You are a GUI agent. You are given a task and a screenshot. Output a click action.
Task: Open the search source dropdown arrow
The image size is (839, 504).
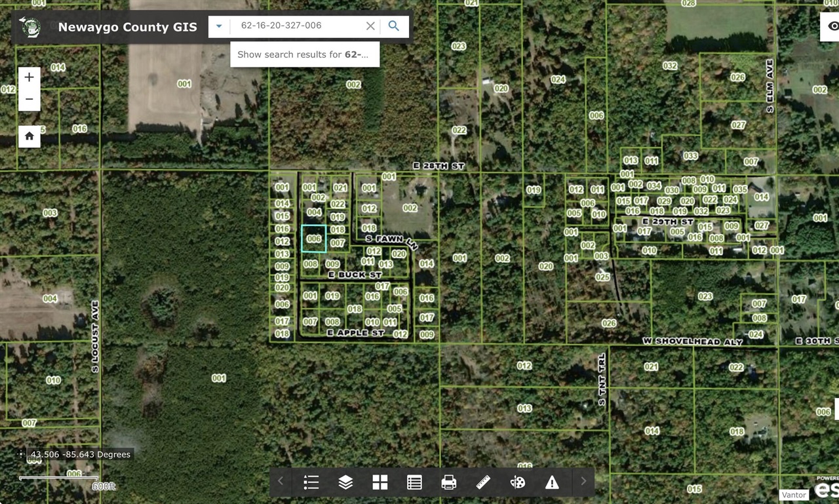[218, 26]
